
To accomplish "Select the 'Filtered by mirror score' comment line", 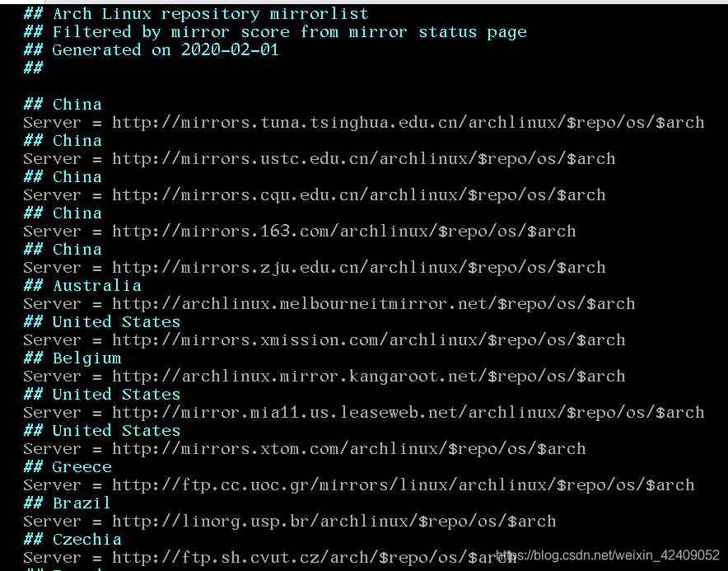I will tap(275, 32).
